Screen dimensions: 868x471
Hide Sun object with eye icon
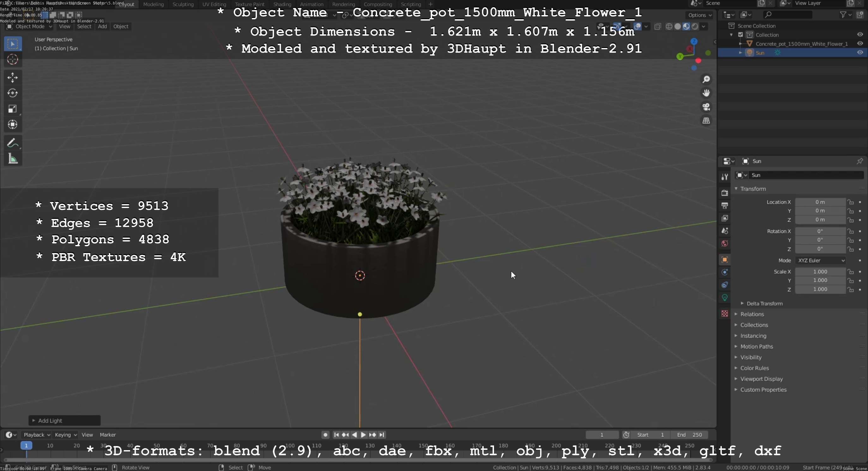[x=860, y=52]
